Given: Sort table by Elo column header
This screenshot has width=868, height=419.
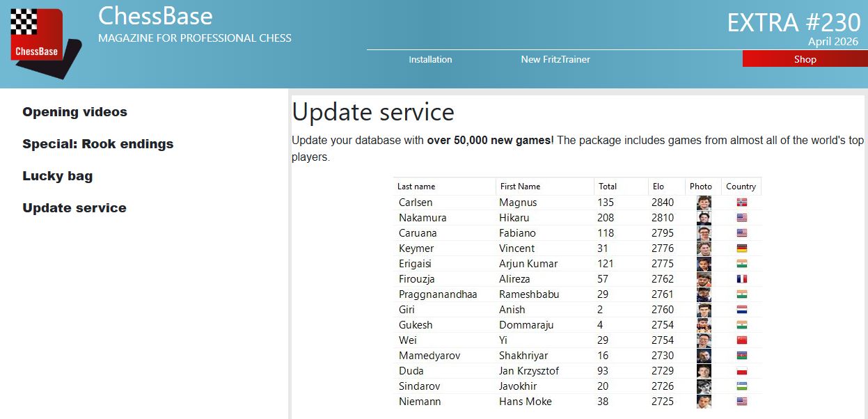Looking at the screenshot, I should point(658,187).
